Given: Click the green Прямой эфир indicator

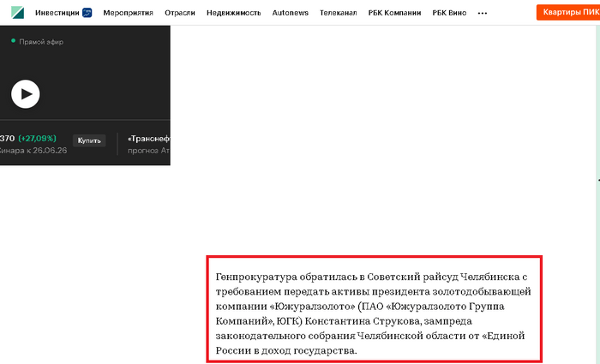Looking at the screenshot, I should tap(13, 41).
